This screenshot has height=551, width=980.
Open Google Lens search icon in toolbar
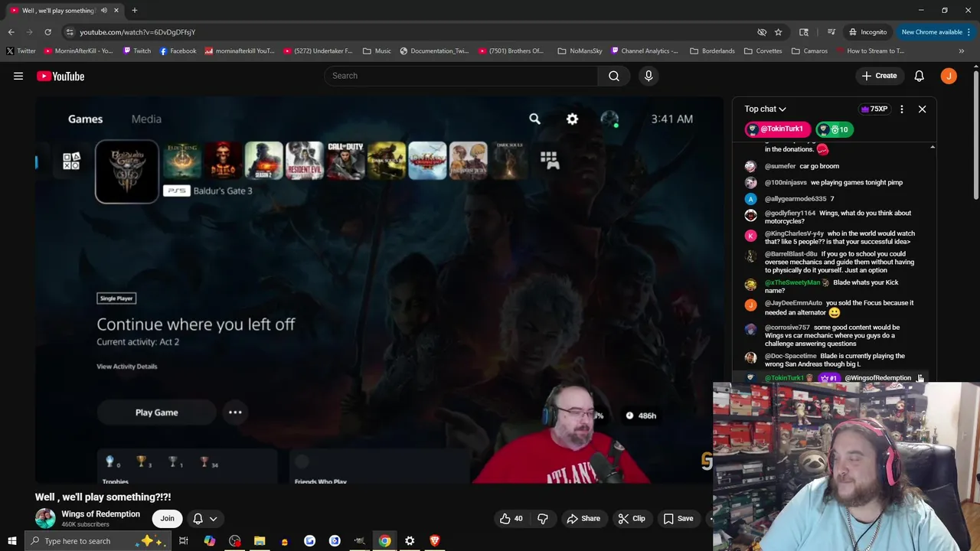point(804,32)
